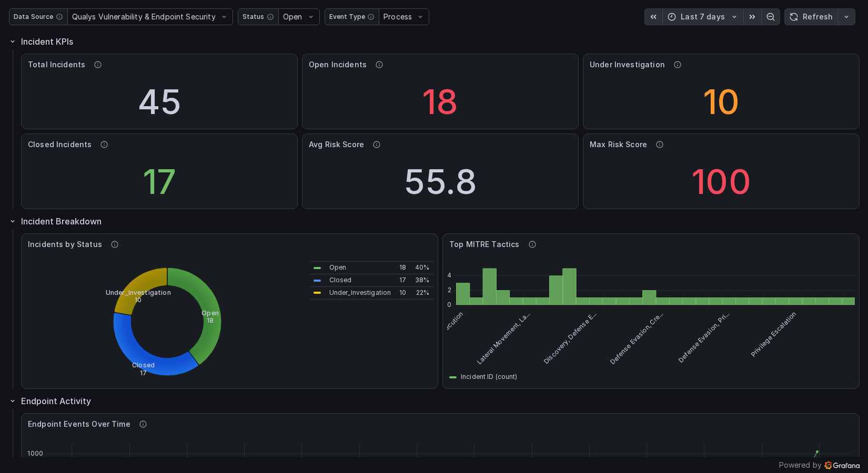Shift time range backward with double-left arrow
The height and width of the screenshot is (473, 868).
pos(653,17)
